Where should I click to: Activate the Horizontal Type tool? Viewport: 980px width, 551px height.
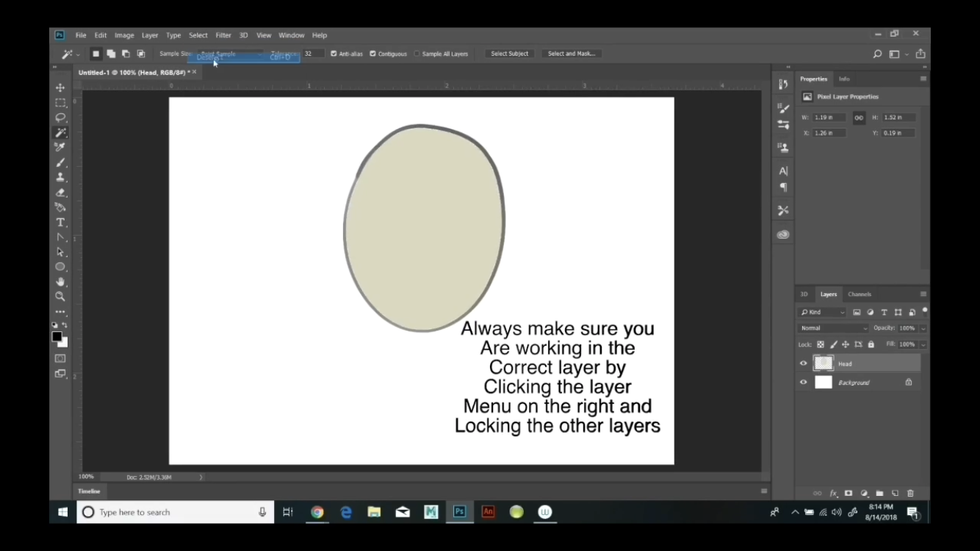click(61, 222)
